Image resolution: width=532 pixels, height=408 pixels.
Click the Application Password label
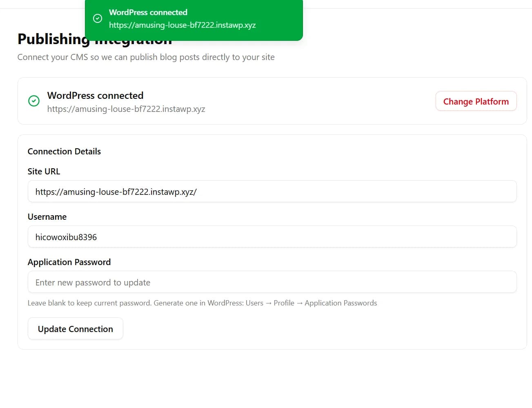(69, 262)
